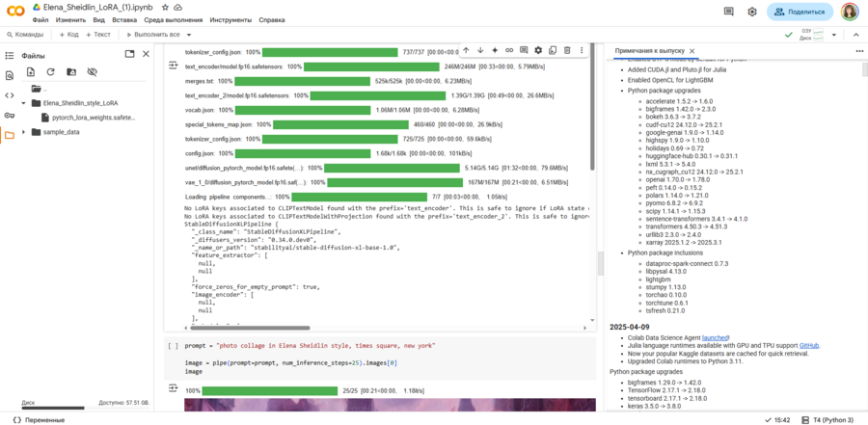Upload a file to session storage
This screenshot has height=425, width=868.
point(31,72)
